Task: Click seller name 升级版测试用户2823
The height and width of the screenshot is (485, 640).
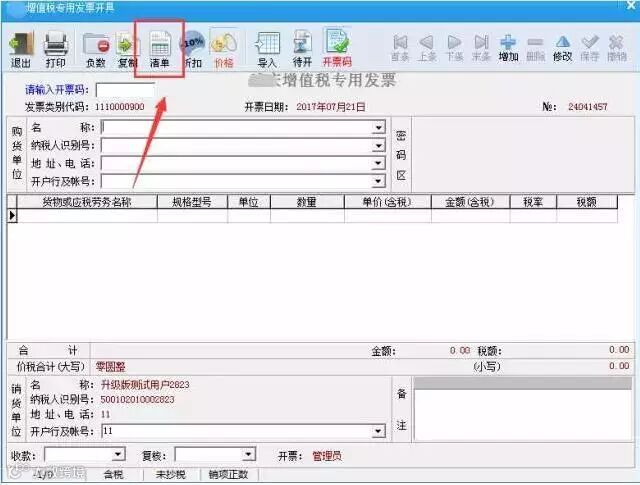Action: 145,385
